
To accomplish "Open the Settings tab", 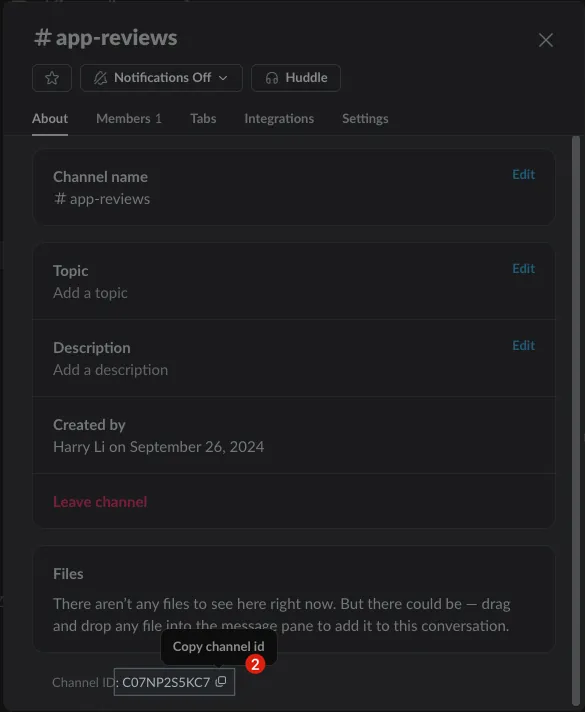I will point(365,119).
